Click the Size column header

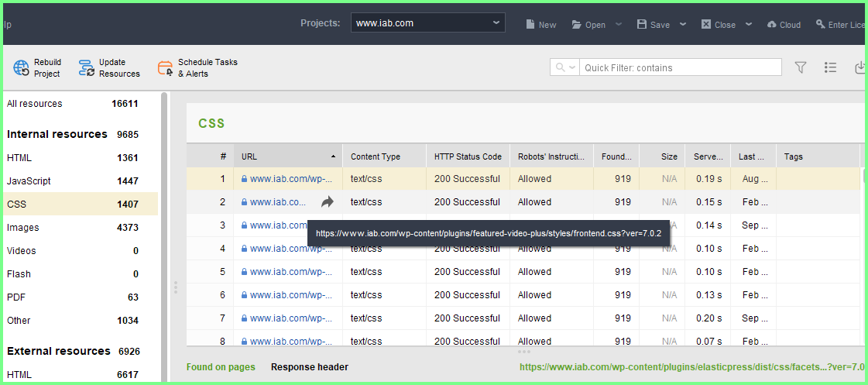[x=663, y=156]
